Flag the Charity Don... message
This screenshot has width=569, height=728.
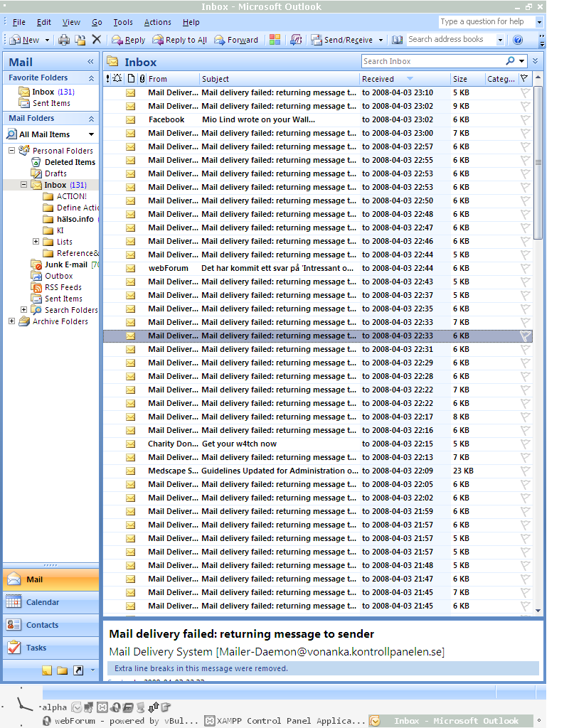525,444
